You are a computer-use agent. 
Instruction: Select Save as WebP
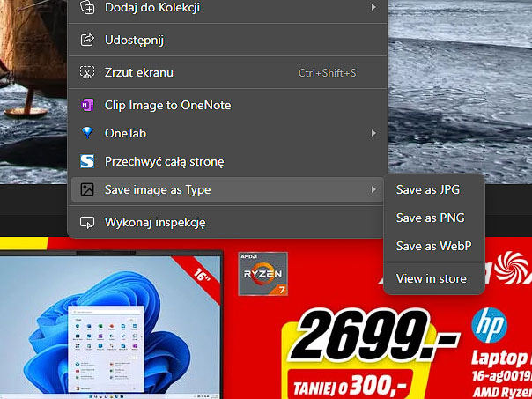point(434,246)
